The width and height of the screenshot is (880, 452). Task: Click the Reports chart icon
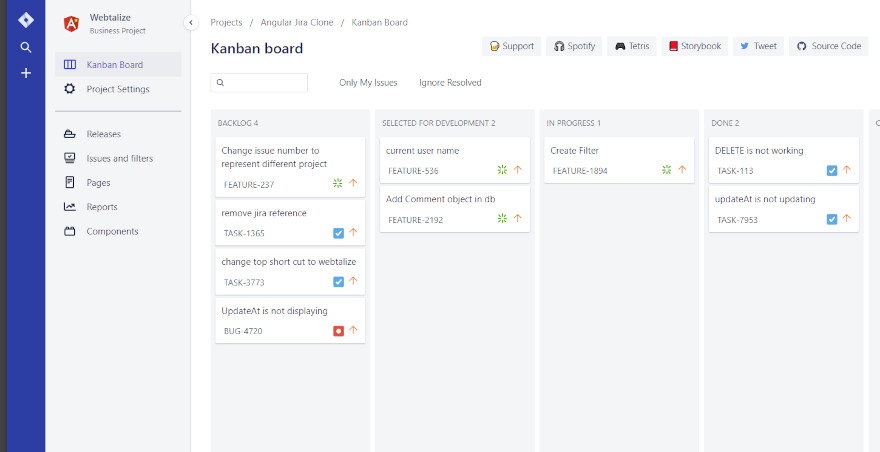pos(70,207)
